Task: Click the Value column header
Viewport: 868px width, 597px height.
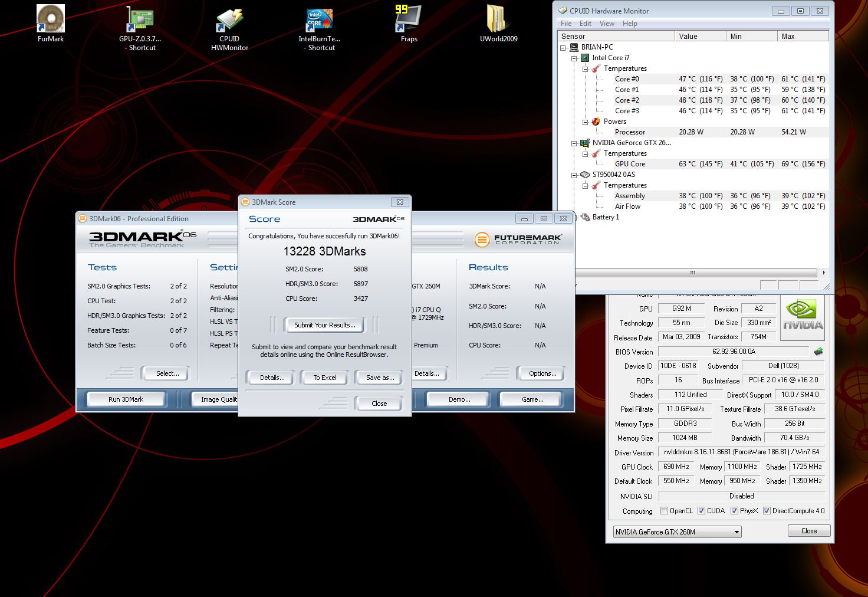Action: point(701,37)
